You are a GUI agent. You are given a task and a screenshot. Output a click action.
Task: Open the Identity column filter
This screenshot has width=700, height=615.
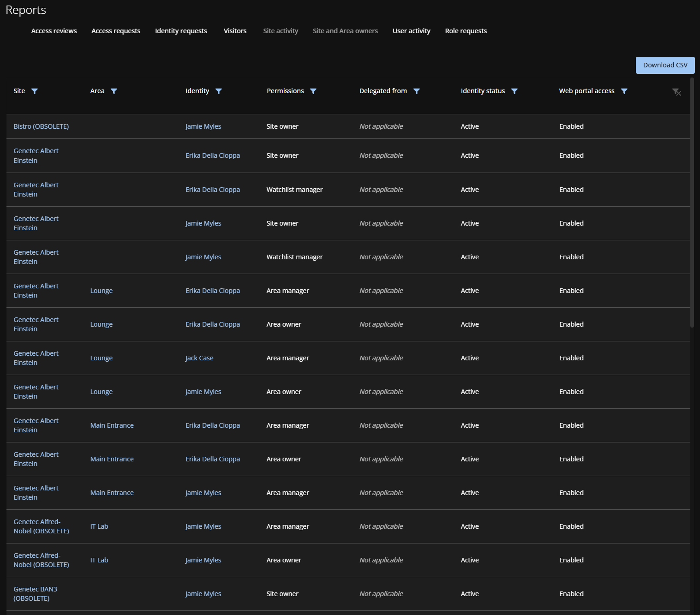tap(219, 91)
